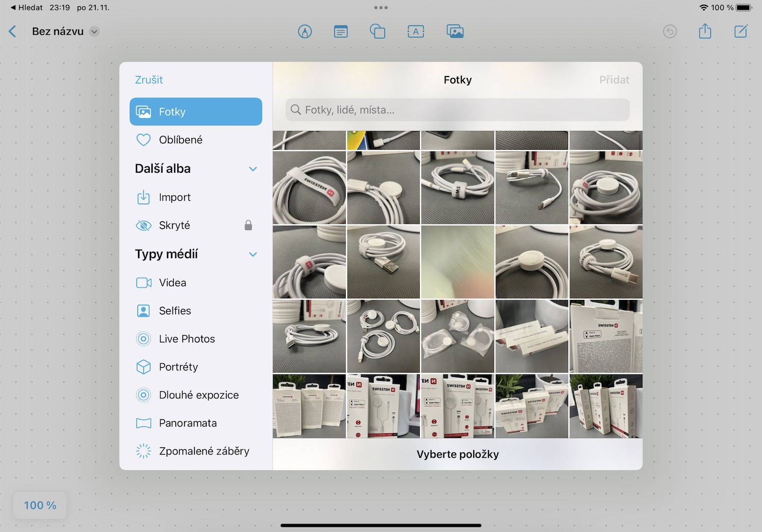762x532 pixels.
Task: Open the 100 % zoom level control
Action: point(40,505)
